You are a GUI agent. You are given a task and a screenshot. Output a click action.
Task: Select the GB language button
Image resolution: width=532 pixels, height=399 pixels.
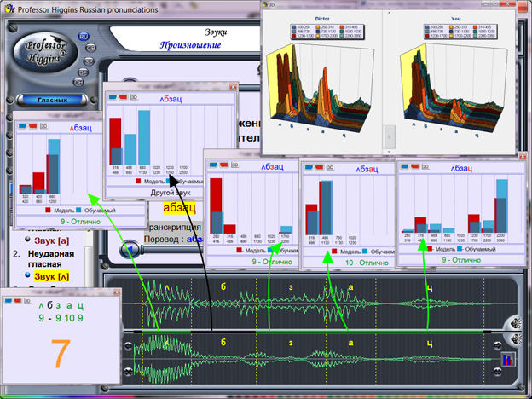[90, 49]
